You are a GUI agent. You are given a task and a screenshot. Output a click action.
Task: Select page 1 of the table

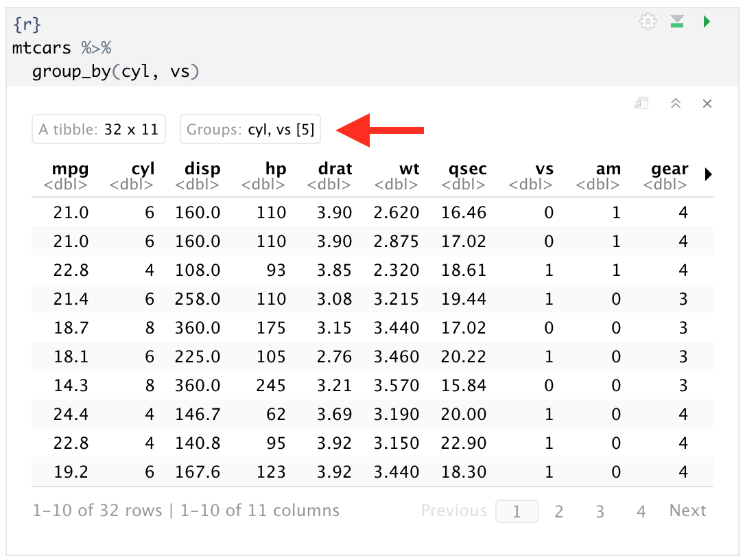click(517, 511)
